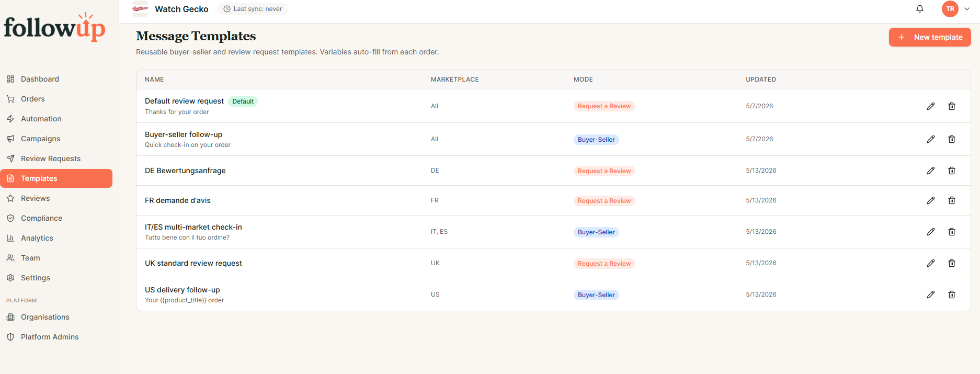Click the 5/7/2026 date of Buyer-seller follow-up
Viewport: 980px width, 374px height.
[759, 139]
